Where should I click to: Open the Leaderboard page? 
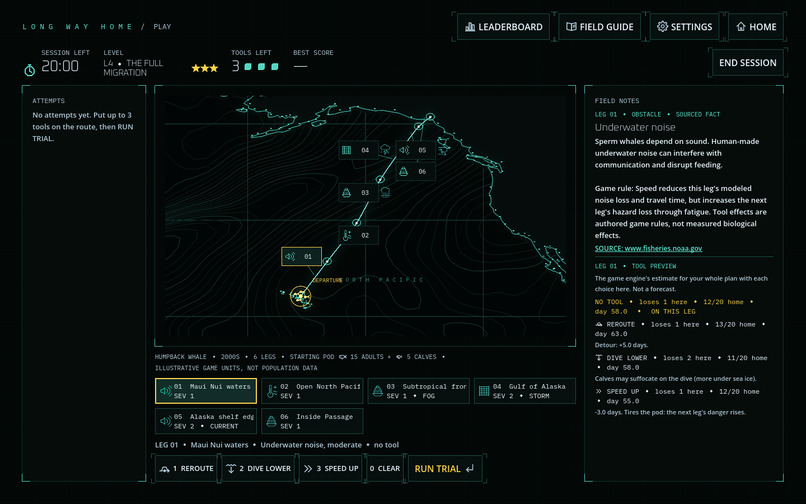(x=503, y=27)
